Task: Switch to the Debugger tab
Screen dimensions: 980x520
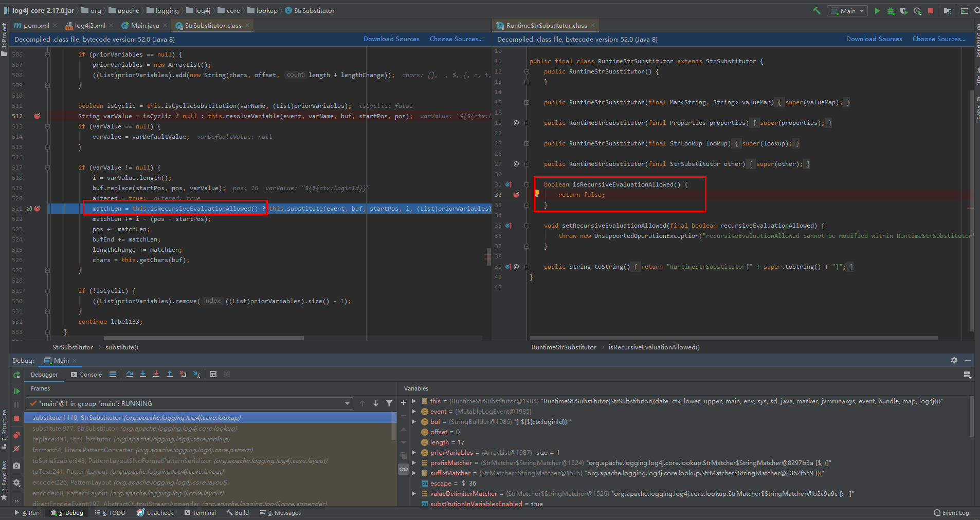Action: pyautogui.click(x=44, y=375)
